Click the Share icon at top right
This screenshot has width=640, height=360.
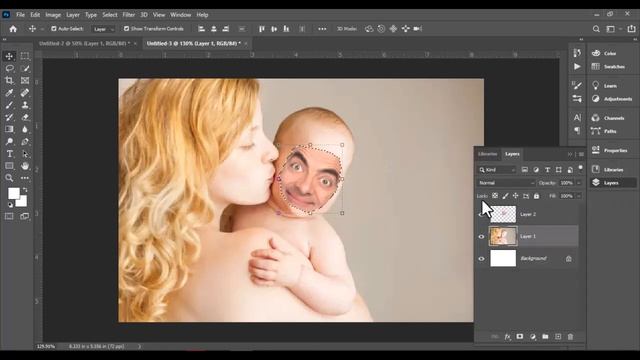click(x=631, y=29)
